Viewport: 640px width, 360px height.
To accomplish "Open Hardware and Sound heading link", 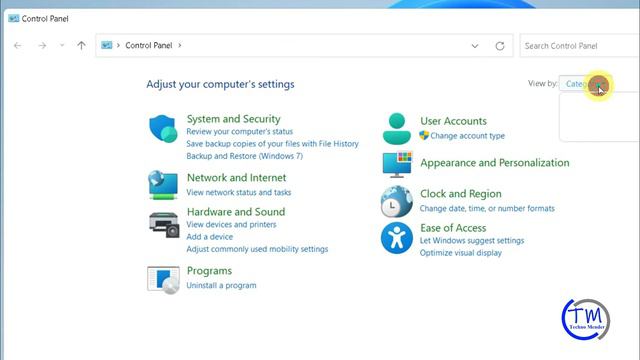I will (236, 212).
